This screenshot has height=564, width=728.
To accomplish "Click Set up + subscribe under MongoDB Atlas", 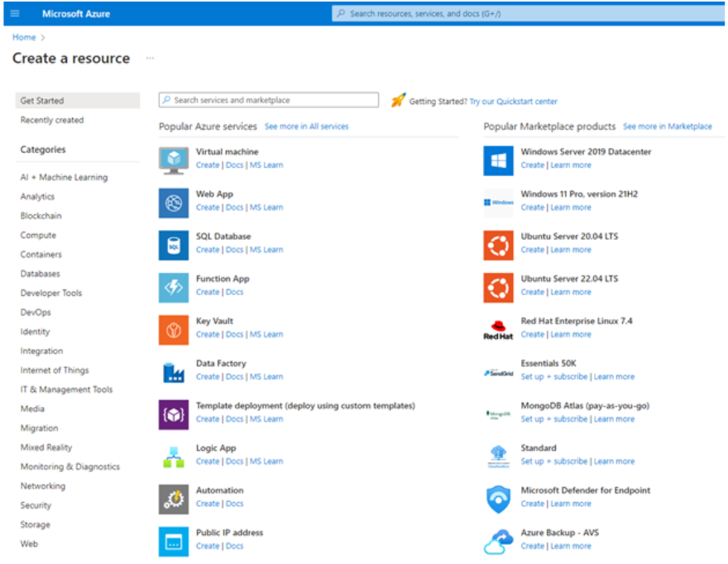I will coord(554,418).
